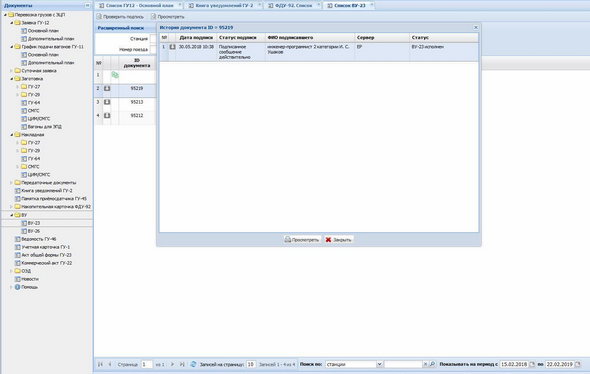Collapse the Перевозка грузов с ЭЦП node
Screen dimensions: 590x374
[5, 15]
